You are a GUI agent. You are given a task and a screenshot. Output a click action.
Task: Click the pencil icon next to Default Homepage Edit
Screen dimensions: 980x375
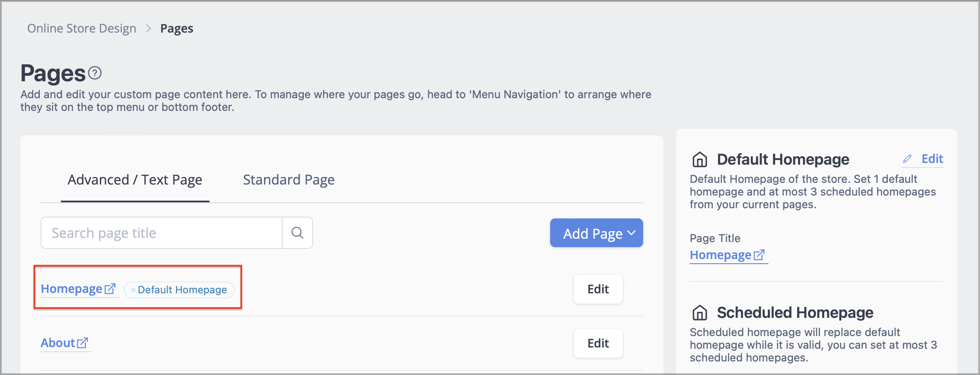tap(907, 159)
